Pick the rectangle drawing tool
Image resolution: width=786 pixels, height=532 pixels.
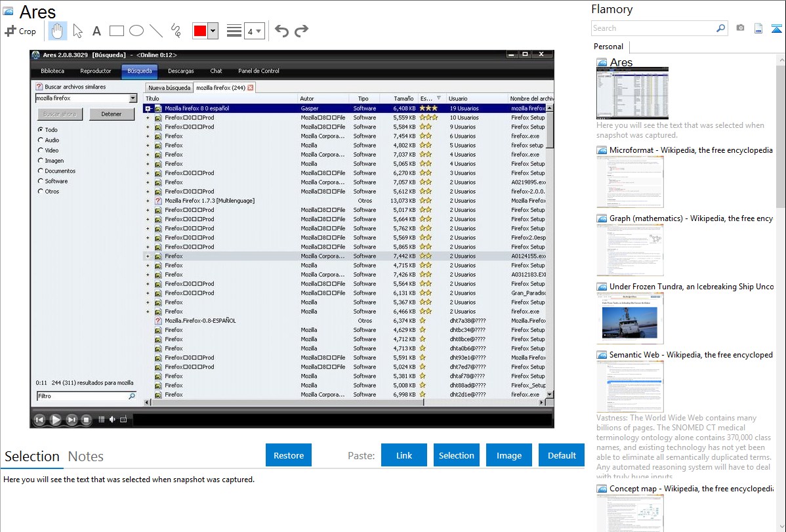pos(116,31)
